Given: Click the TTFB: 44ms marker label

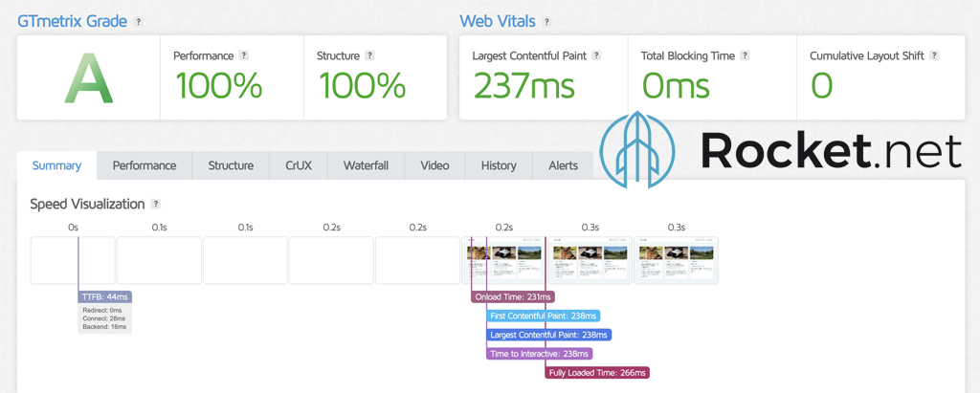Looking at the screenshot, I should coord(105,296).
